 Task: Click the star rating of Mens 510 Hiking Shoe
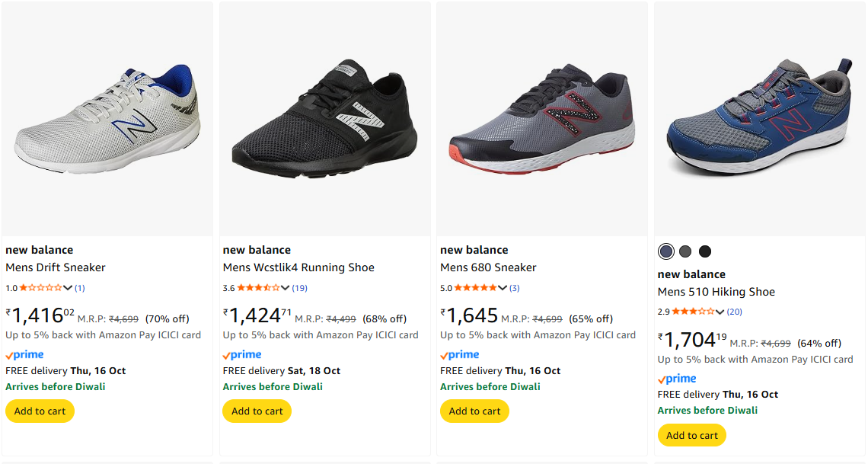point(693,312)
